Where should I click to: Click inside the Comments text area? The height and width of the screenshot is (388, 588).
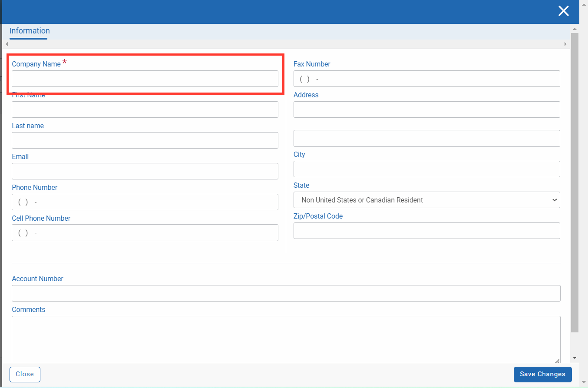286,339
